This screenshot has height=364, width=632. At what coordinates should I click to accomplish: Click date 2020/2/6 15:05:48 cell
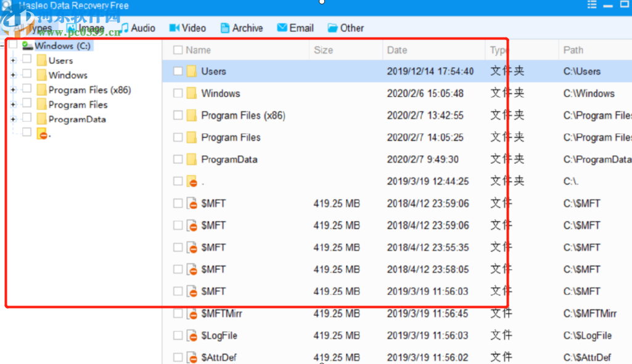pyautogui.click(x=425, y=94)
